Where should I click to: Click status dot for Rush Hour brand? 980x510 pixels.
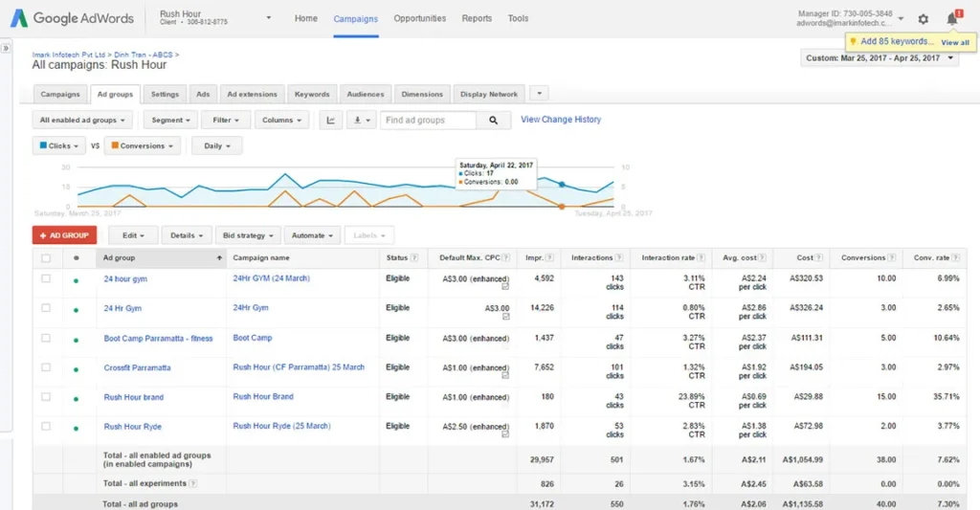pos(77,399)
